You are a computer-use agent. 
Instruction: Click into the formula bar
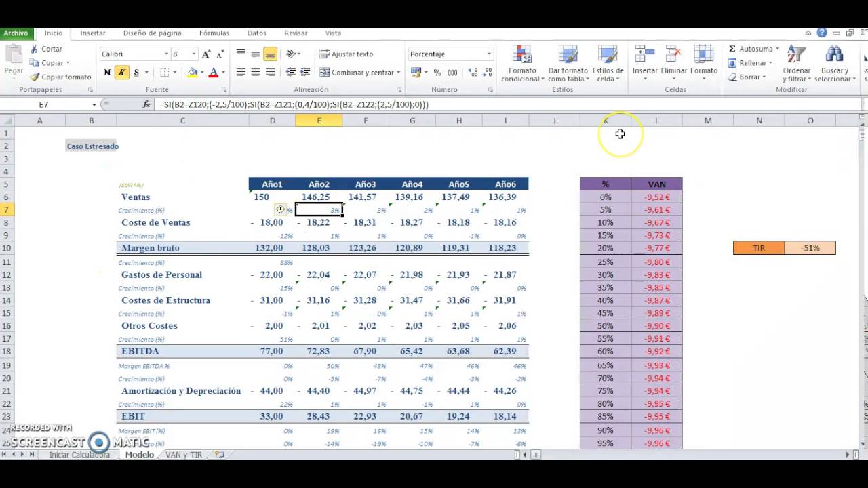point(507,104)
